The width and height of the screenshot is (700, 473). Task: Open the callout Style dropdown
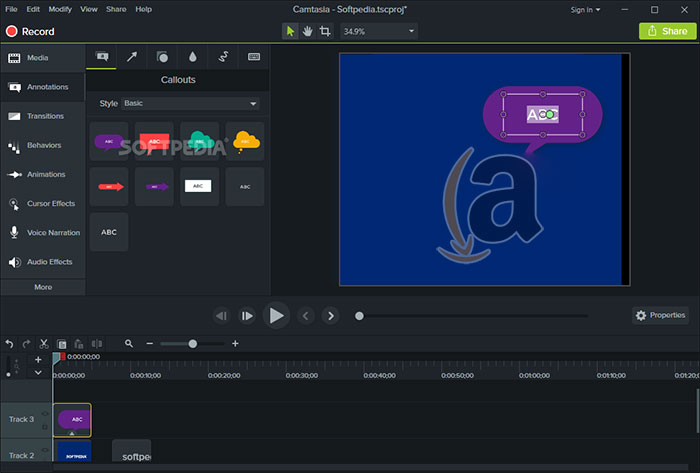(x=190, y=104)
